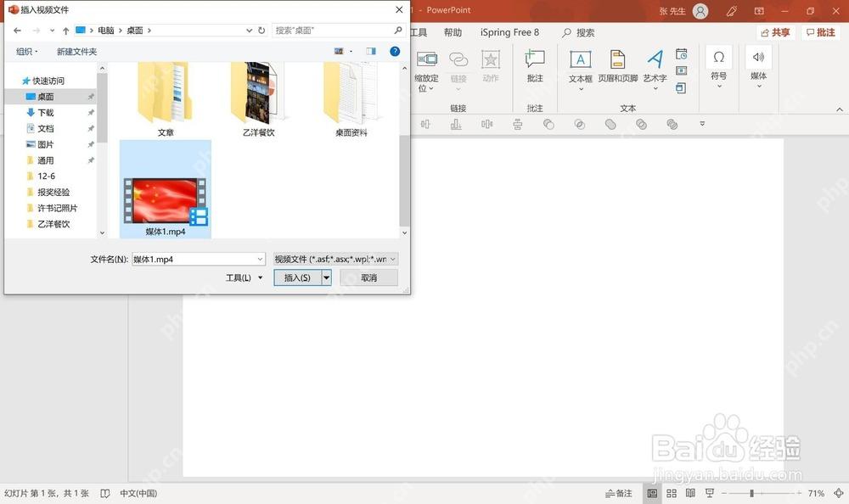This screenshot has width=849, height=504.
Task: Switch to Normal view in status bar
Action: click(652, 493)
